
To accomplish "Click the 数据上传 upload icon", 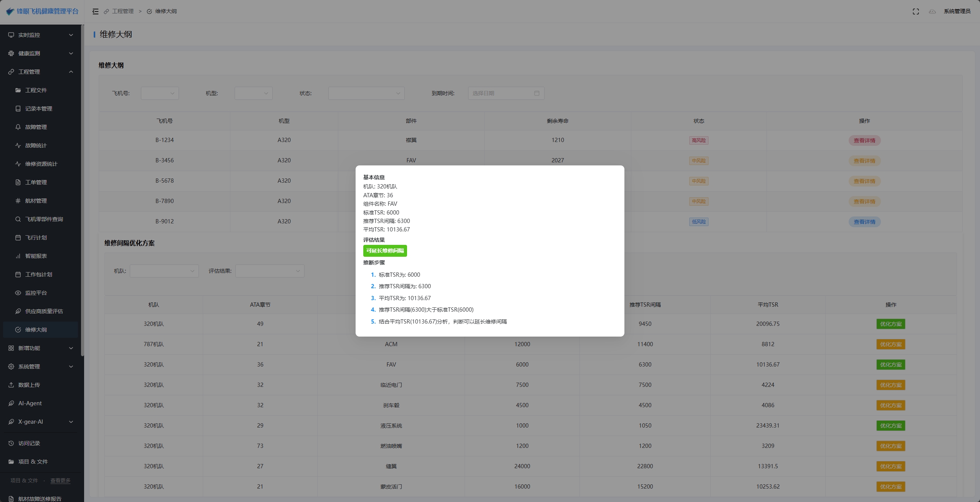I will point(11,385).
